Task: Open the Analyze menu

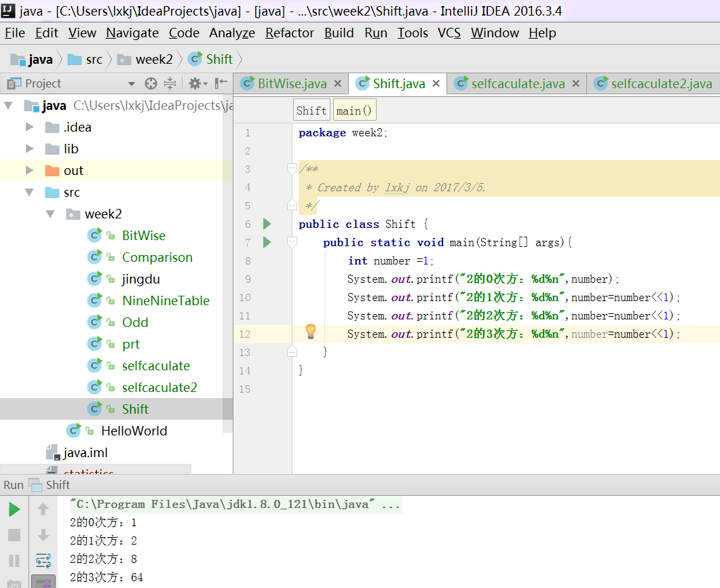Action: [232, 33]
